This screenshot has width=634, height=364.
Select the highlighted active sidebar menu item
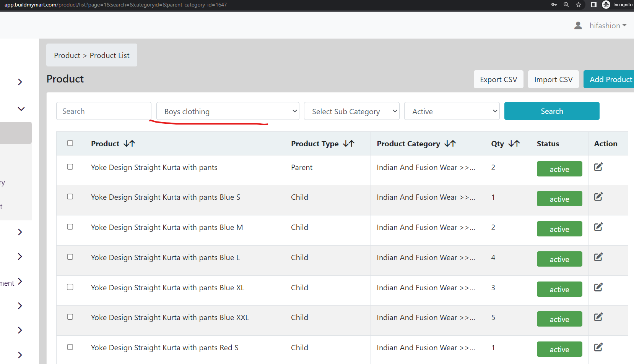pos(16,133)
